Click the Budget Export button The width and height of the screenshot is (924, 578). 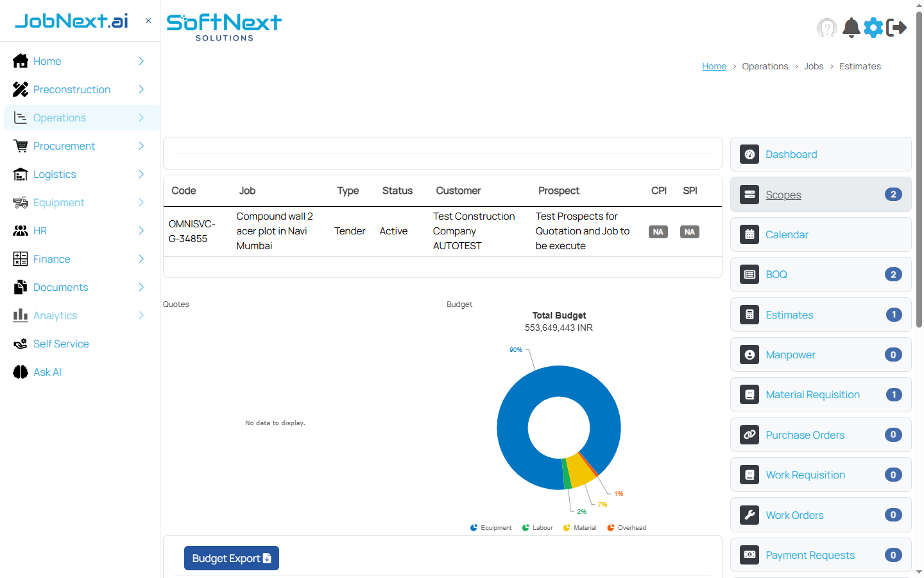(x=231, y=557)
